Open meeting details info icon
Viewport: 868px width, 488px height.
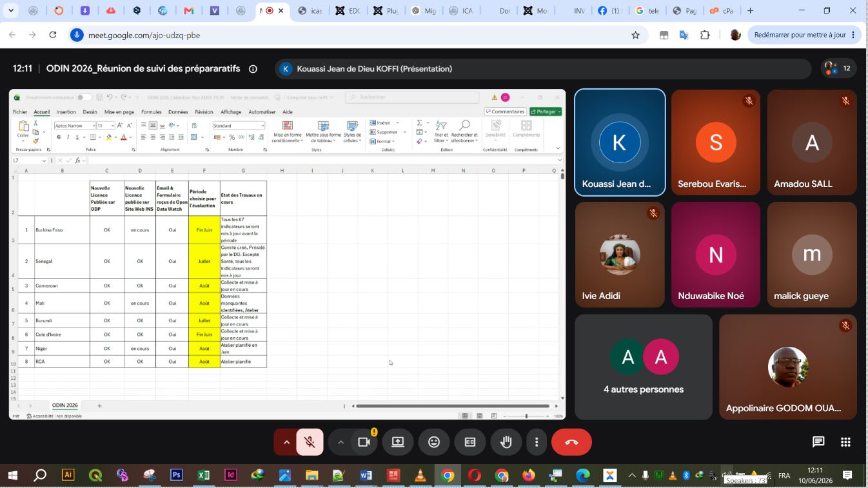tap(253, 69)
